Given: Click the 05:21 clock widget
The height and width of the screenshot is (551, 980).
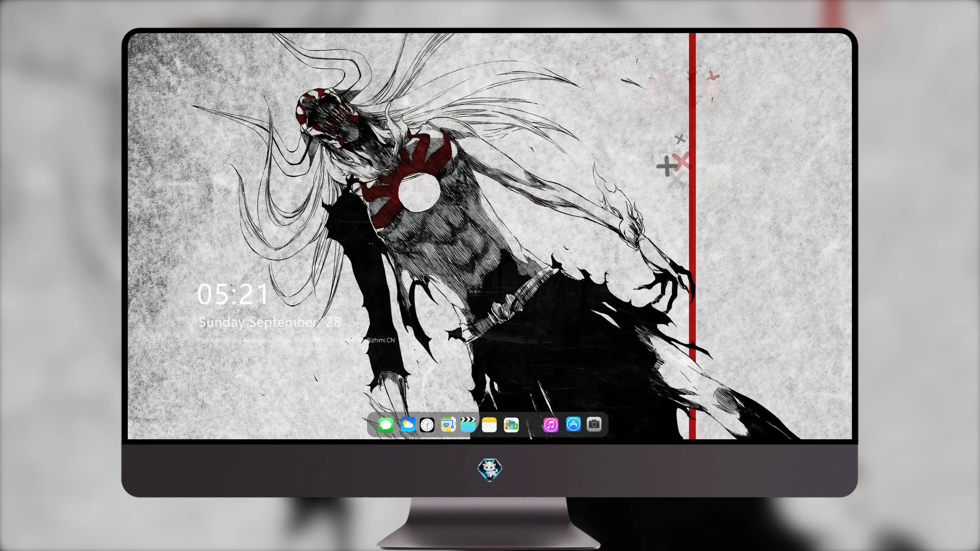Looking at the screenshot, I should pyautogui.click(x=233, y=294).
